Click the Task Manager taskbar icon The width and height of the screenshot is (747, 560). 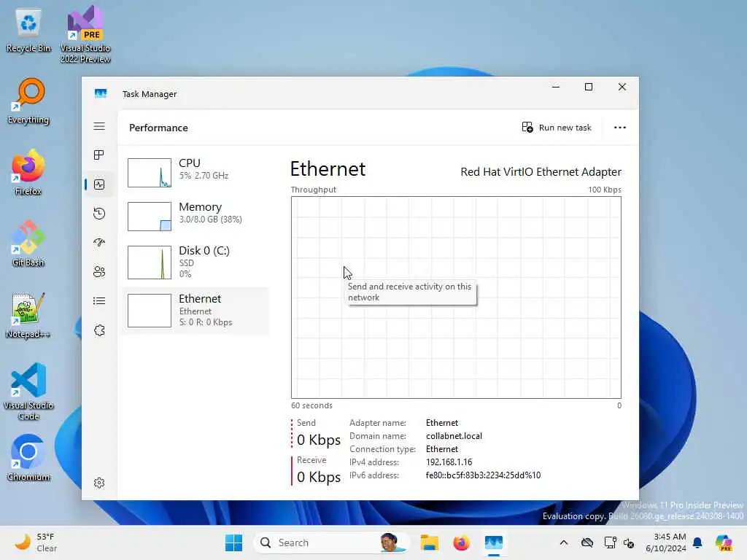click(494, 542)
